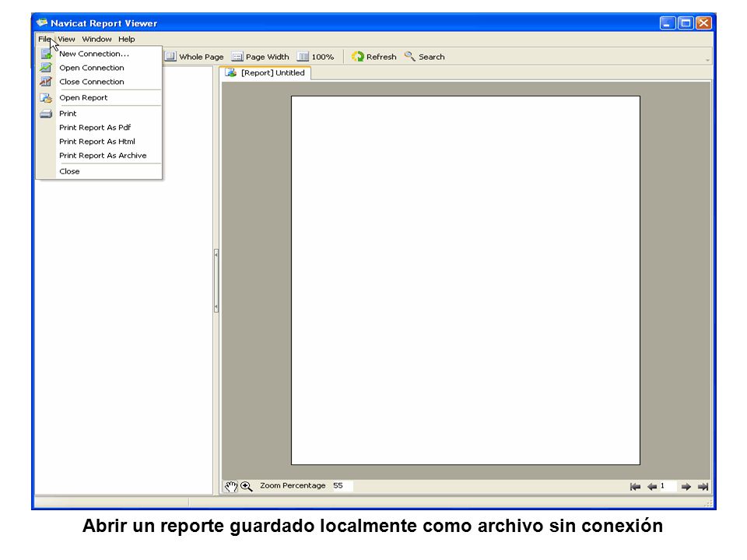Minimize the Navicat Report Viewer window
The height and width of the screenshot is (560, 747).
click(x=667, y=23)
